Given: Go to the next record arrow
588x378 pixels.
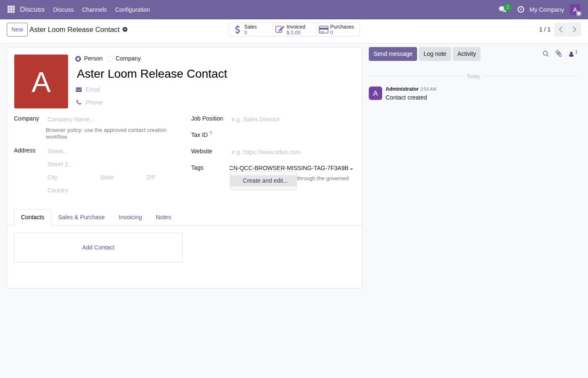Looking at the screenshot, I should [x=575, y=29].
